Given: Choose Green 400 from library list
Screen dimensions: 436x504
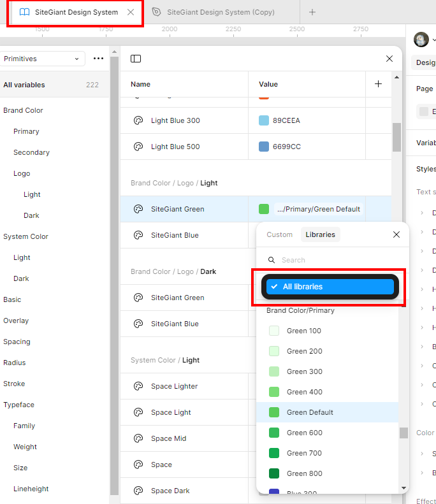Looking at the screenshot, I should (328, 392).
